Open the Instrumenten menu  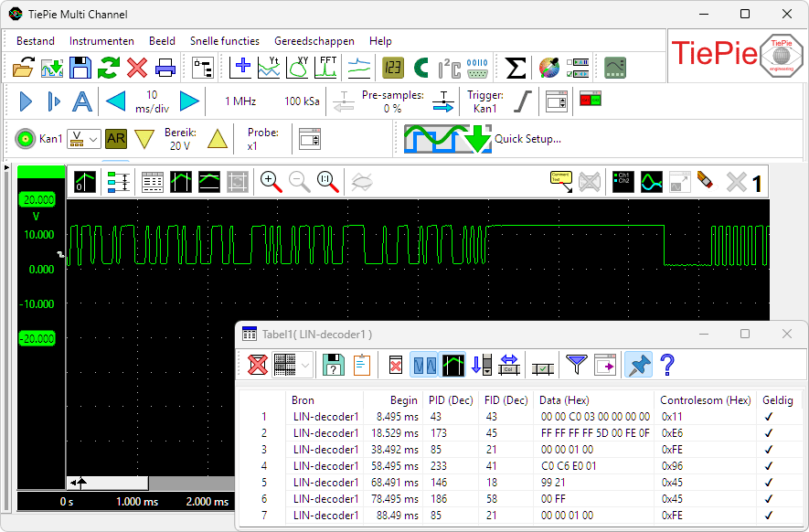(101, 41)
